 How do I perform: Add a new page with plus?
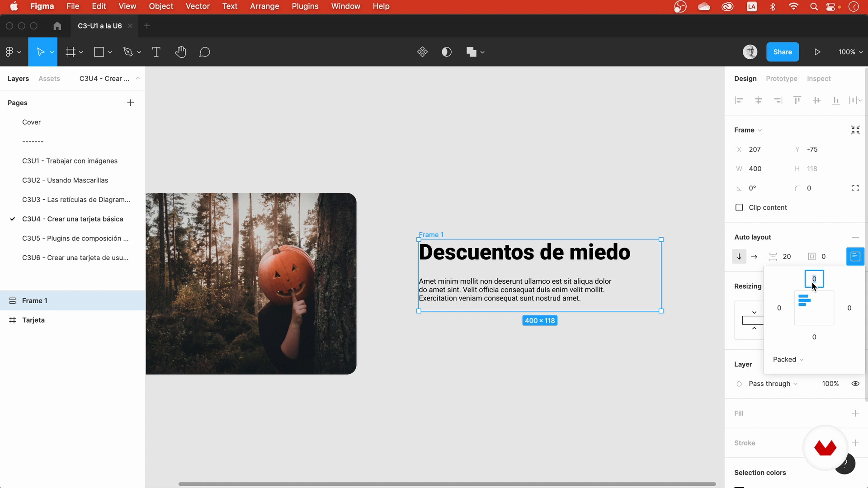click(x=131, y=103)
